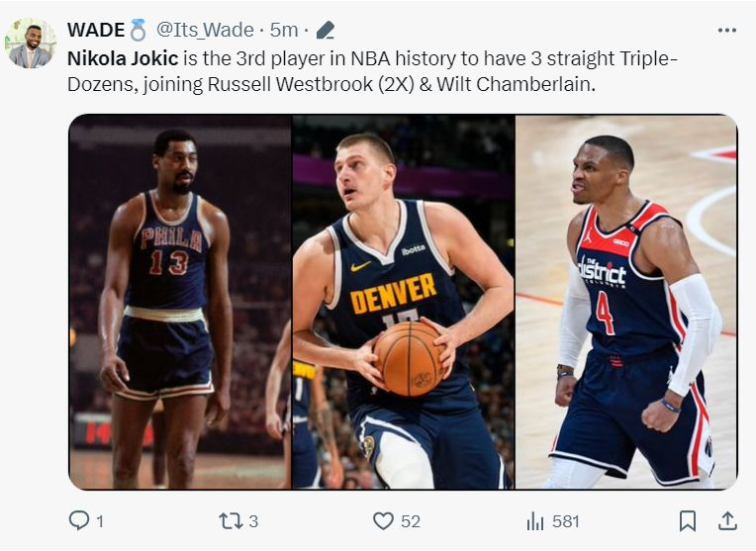Click the retweet count number 3

[253, 521]
